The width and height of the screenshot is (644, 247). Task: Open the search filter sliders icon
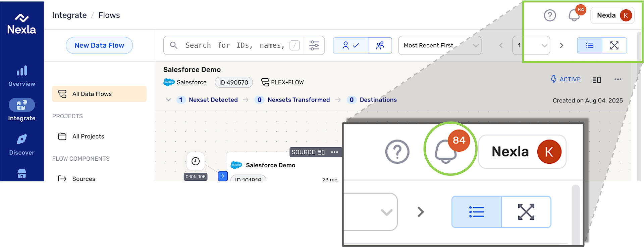coord(314,45)
